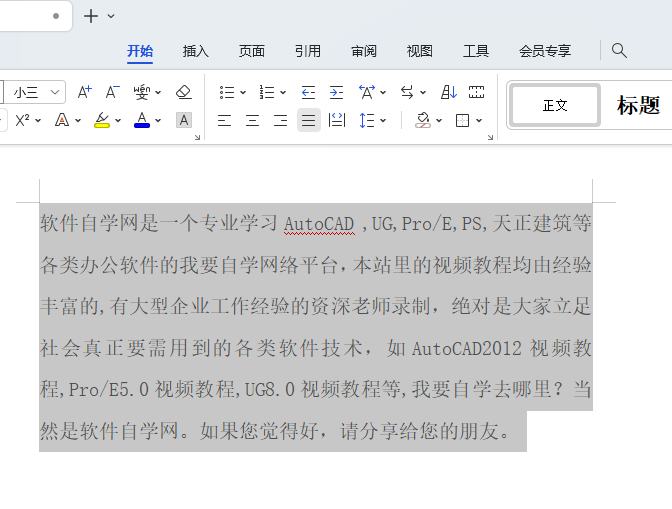Center align the text
This screenshot has width=672, height=509.
(252, 120)
